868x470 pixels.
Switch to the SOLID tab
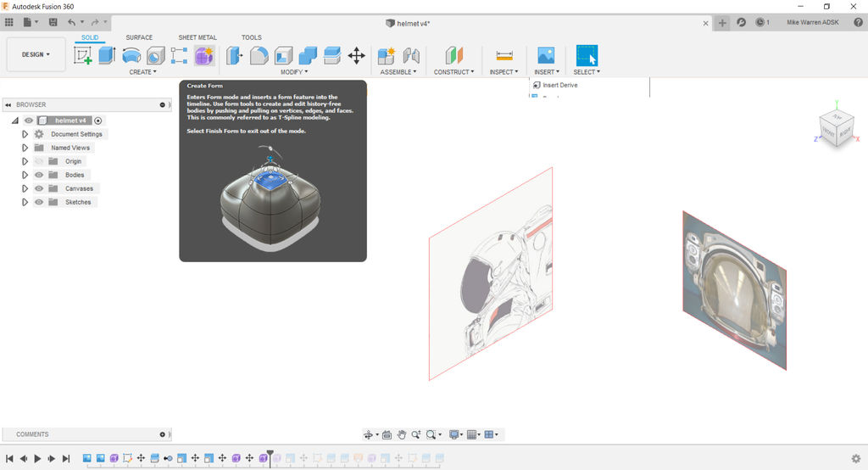coord(90,37)
